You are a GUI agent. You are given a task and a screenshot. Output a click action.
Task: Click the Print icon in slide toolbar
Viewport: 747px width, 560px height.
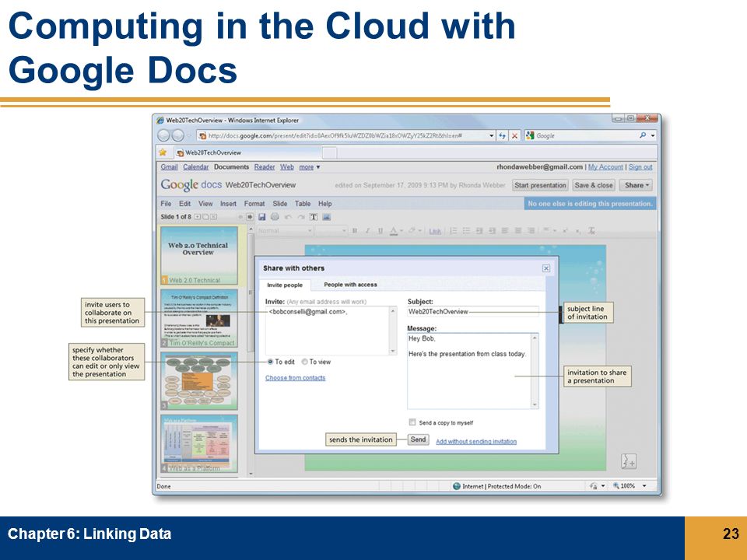[x=275, y=217]
